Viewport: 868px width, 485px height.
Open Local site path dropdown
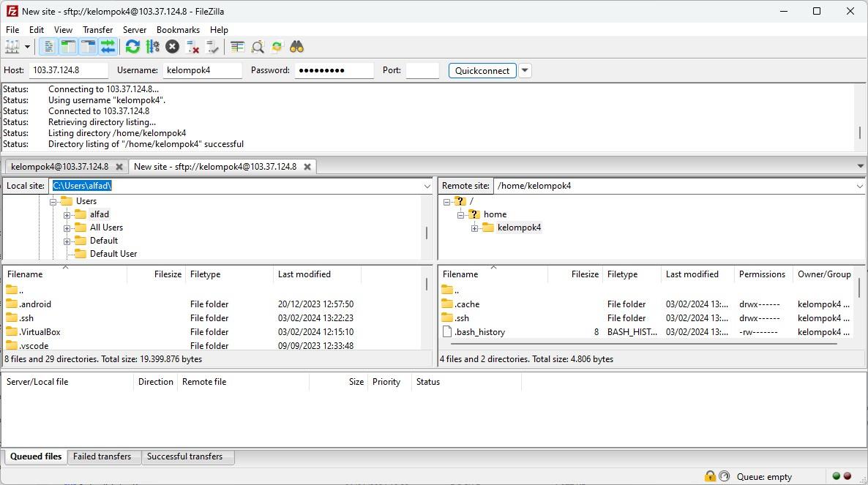[427, 187]
